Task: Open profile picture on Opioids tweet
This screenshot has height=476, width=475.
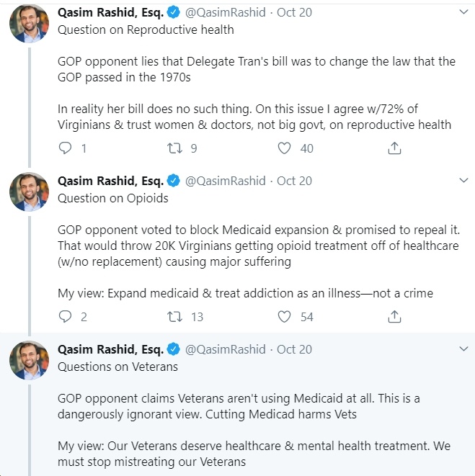Action: pyautogui.click(x=29, y=192)
